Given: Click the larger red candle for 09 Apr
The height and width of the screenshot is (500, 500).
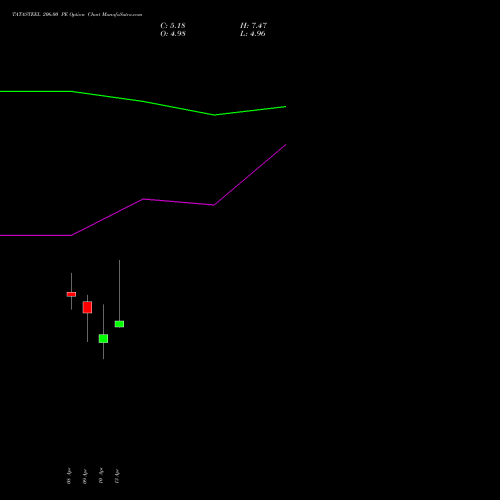Looking at the screenshot, I should [x=87, y=307].
